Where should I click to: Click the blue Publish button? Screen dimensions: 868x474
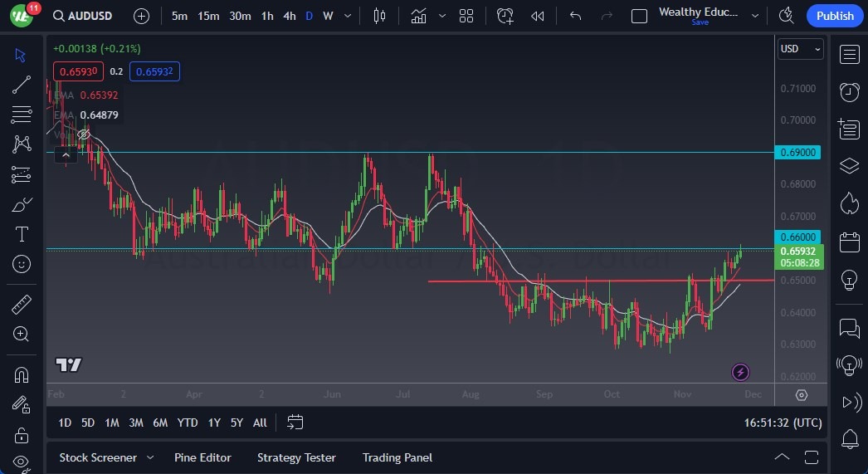tap(834, 16)
